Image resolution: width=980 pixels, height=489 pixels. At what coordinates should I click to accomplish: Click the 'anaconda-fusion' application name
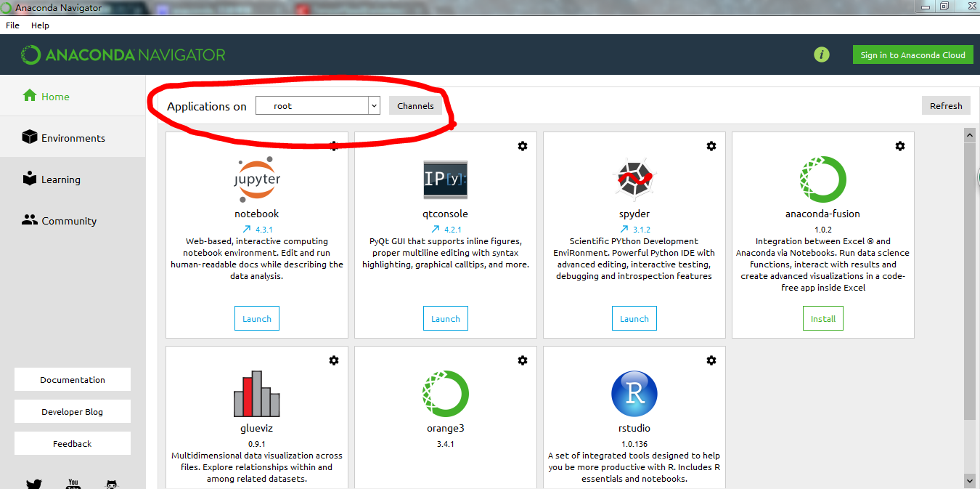pos(822,214)
